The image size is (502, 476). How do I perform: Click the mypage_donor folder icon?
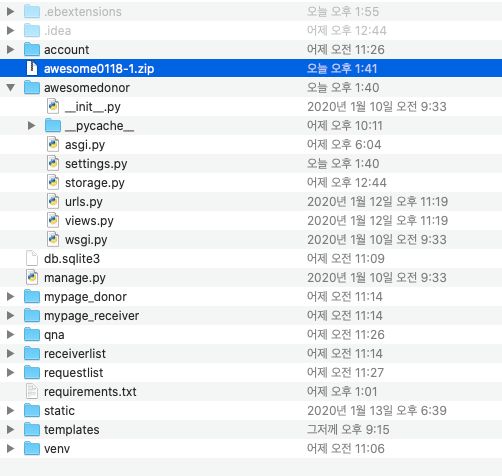pyautogui.click(x=32, y=297)
